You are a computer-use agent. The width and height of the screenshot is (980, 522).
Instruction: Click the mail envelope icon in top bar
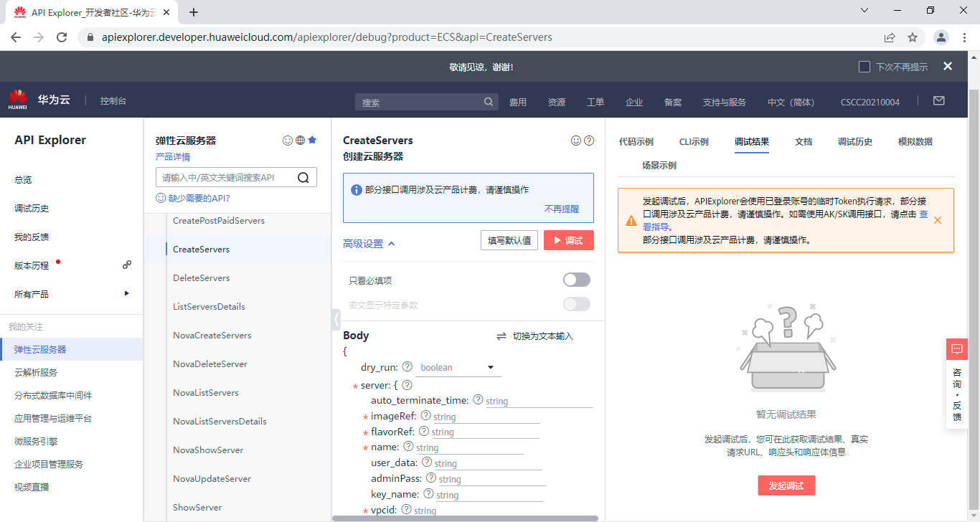938,101
